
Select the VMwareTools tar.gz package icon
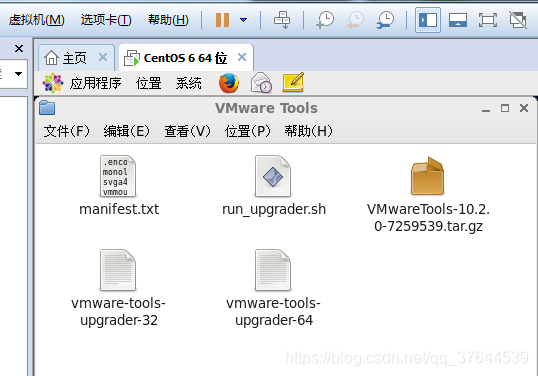coord(428,176)
